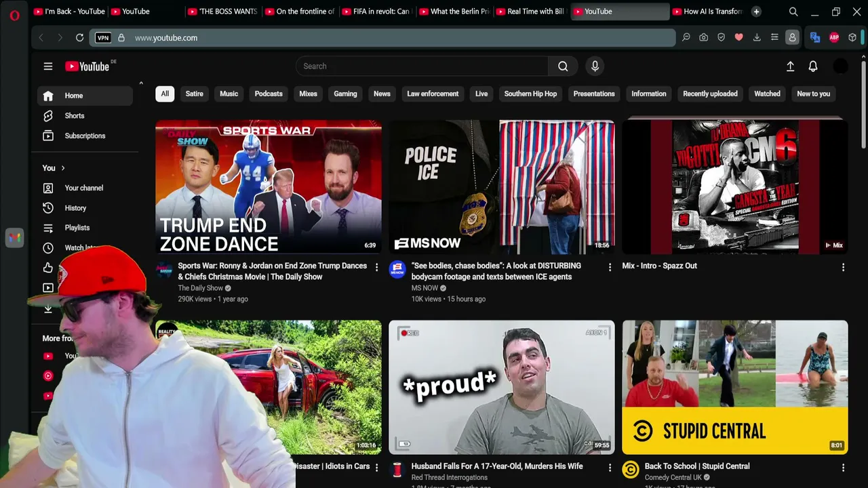Open Your channel in the sidebar

[85, 188]
